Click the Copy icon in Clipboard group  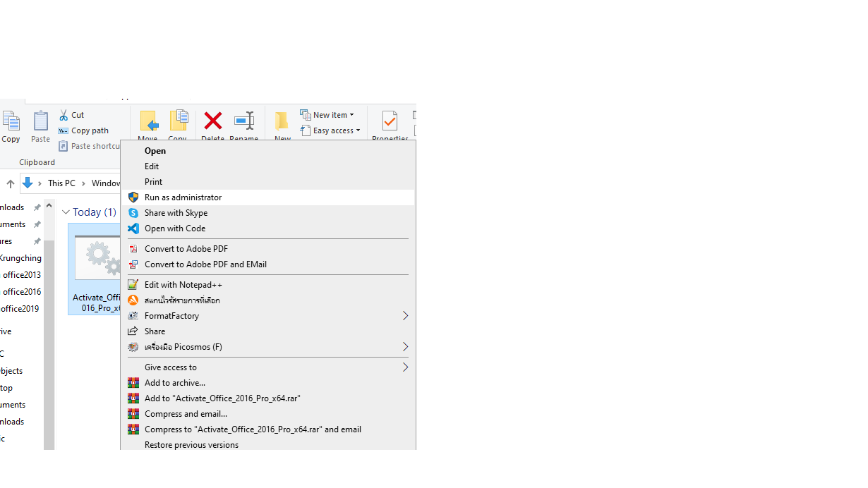tap(11, 121)
